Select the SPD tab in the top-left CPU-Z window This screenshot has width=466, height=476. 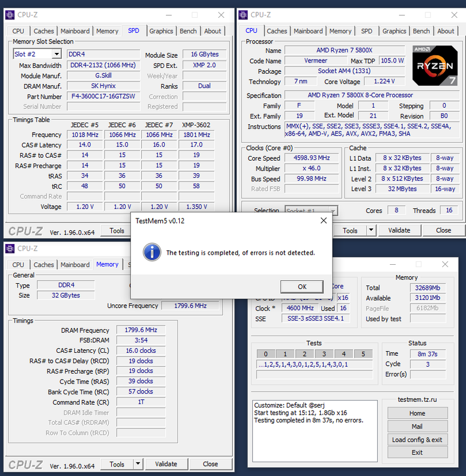133,31
